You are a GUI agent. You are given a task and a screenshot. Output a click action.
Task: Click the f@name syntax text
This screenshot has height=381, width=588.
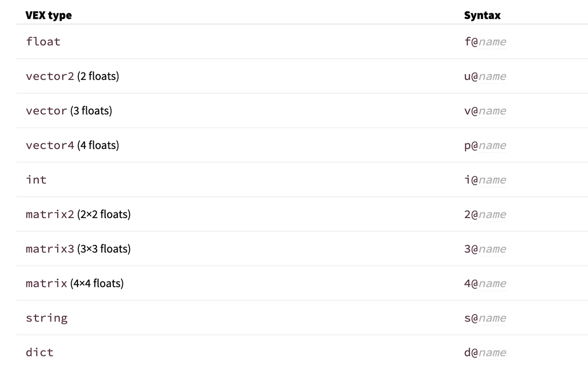(485, 42)
